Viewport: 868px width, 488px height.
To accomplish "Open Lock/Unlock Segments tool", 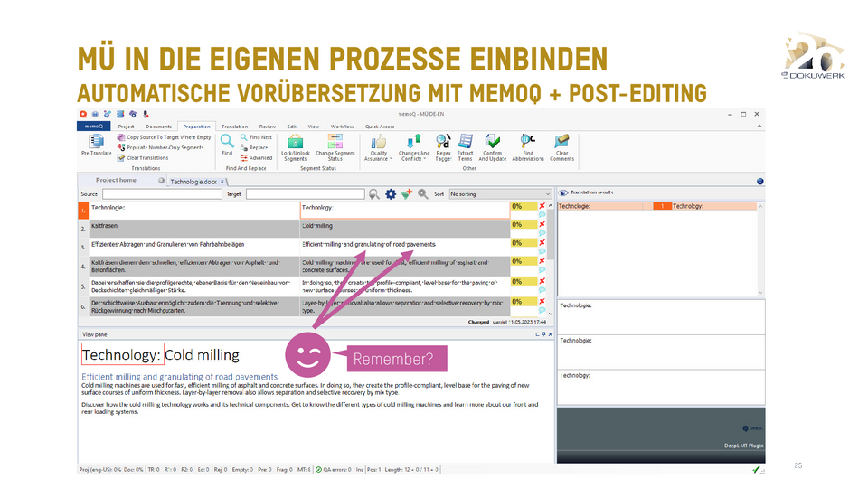I will [x=297, y=145].
